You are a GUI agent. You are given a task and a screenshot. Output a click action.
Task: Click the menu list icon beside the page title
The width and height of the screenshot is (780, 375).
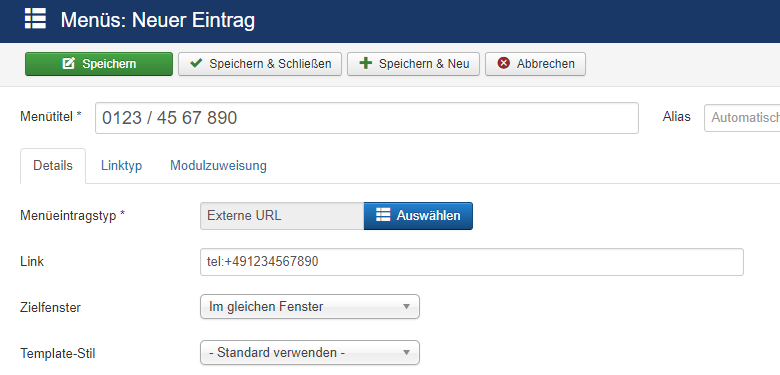pyautogui.click(x=35, y=18)
